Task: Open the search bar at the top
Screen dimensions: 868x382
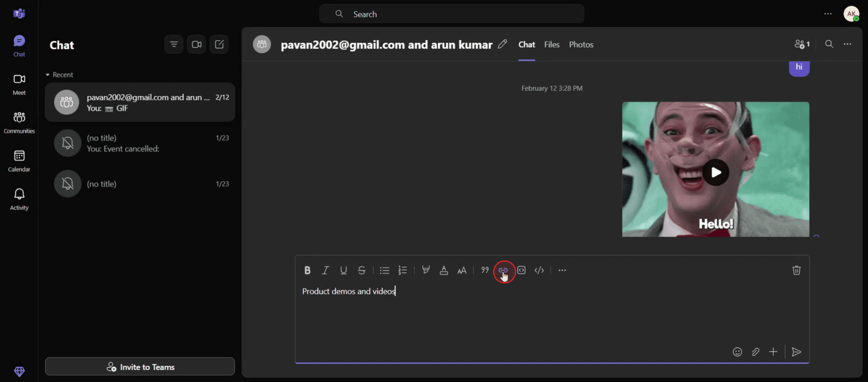Action: [x=451, y=14]
